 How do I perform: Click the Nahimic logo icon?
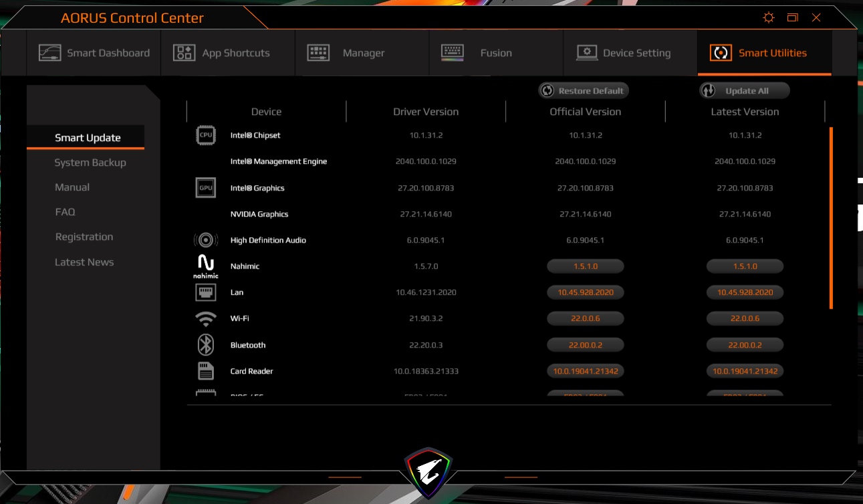[206, 267]
